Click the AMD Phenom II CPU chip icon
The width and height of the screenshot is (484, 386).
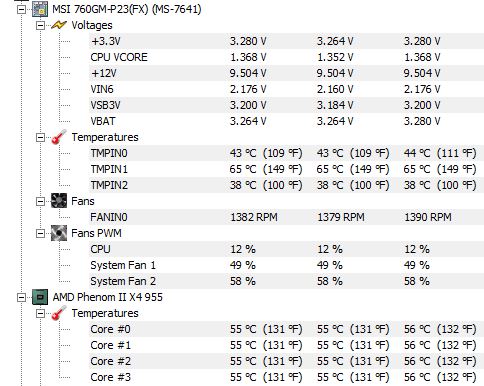coord(40,297)
